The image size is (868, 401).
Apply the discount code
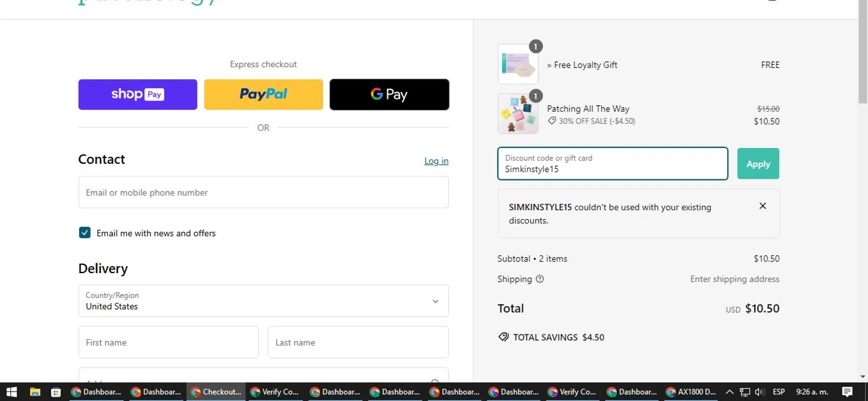point(758,164)
